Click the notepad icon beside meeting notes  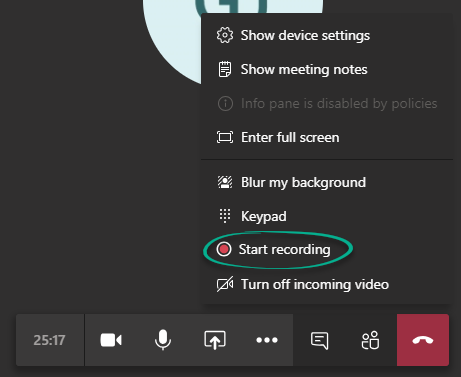[x=225, y=69]
